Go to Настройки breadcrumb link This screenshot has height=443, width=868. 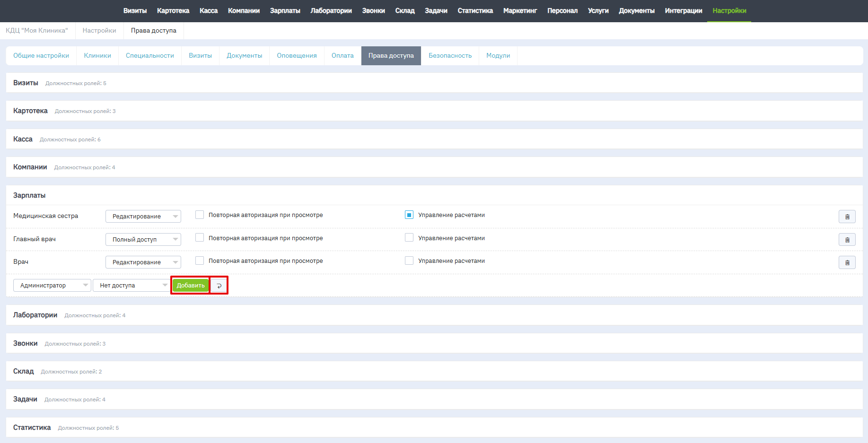[99, 31]
